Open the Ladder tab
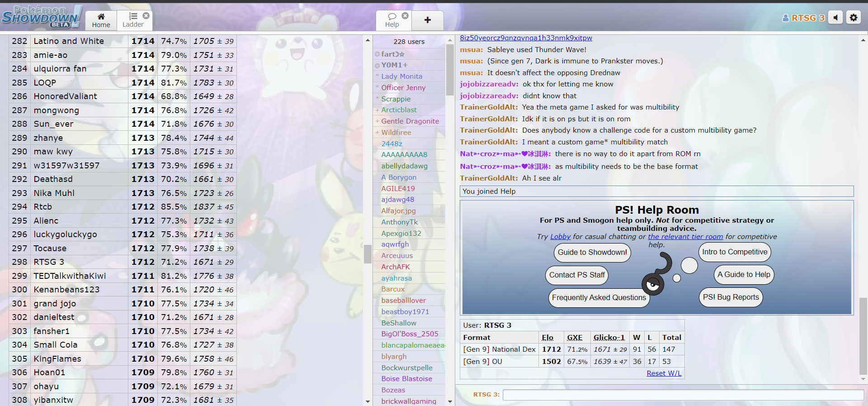 [133, 20]
